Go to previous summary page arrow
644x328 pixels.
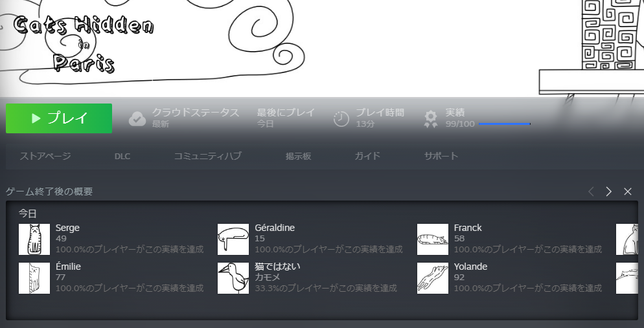[x=591, y=191]
